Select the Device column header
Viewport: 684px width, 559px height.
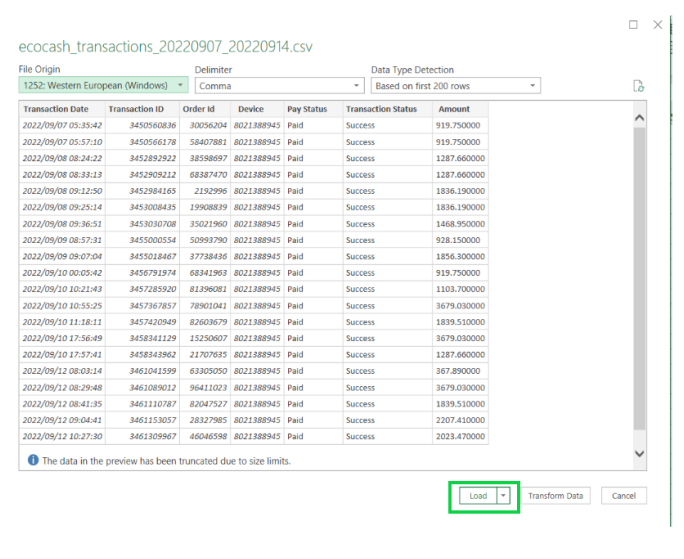tap(257, 109)
